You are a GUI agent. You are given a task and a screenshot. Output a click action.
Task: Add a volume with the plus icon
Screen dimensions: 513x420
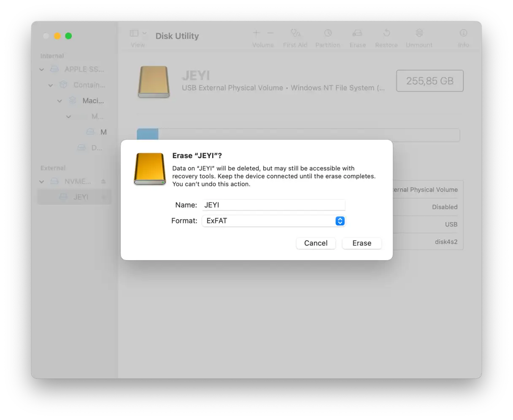click(256, 33)
